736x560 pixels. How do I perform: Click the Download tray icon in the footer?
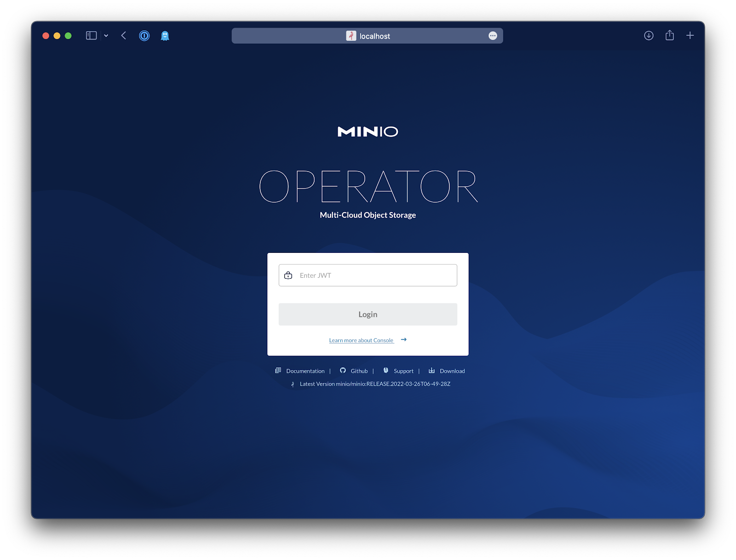[x=431, y=371]
